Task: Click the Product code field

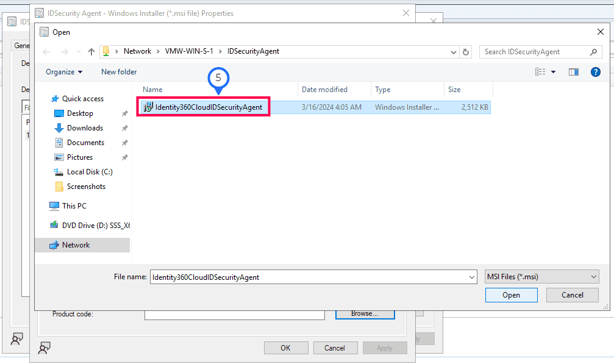Action: point(235,315)
